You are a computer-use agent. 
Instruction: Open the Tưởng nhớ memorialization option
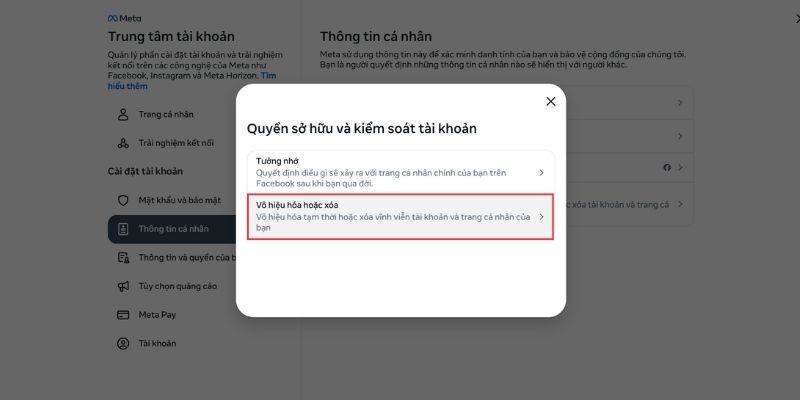[x=401, y=172]
